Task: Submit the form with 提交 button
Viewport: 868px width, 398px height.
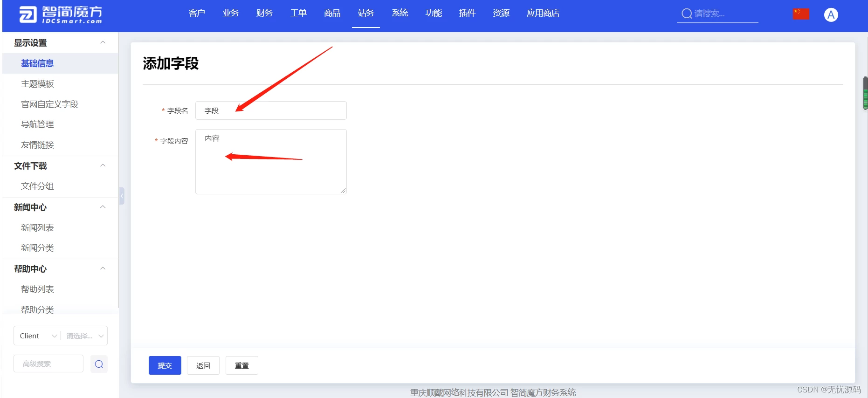Action: click(165, 365)
